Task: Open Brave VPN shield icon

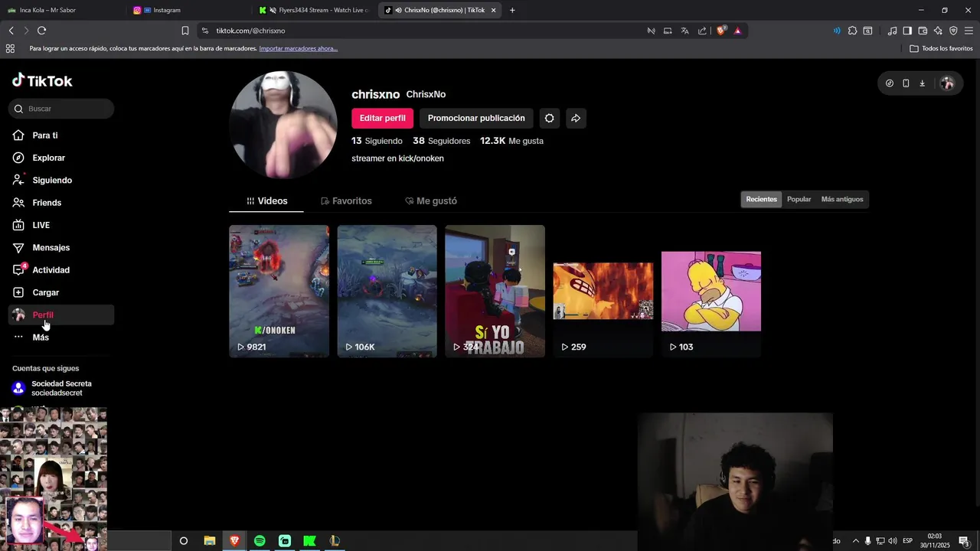Action: pos(953,31)
